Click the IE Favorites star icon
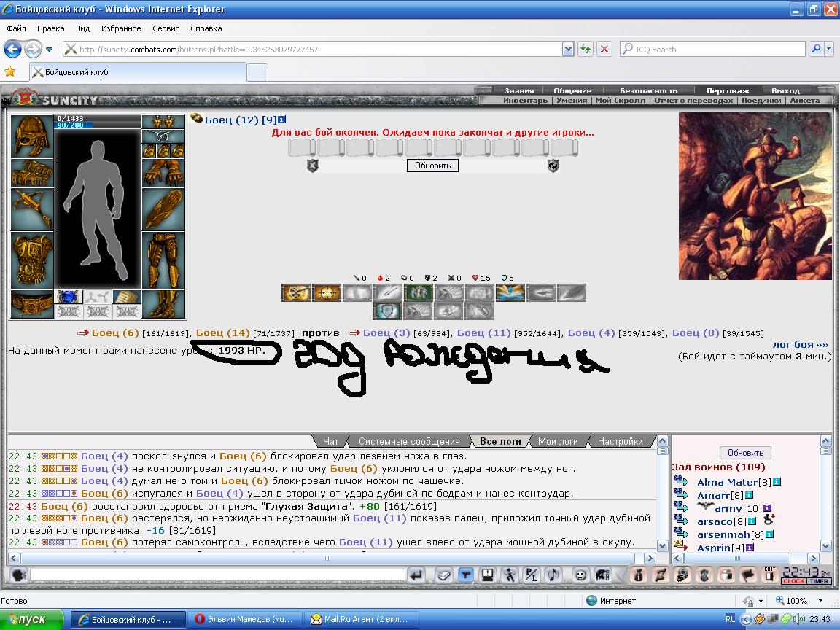This screenshot has width=840, height=630. [9, 71]
